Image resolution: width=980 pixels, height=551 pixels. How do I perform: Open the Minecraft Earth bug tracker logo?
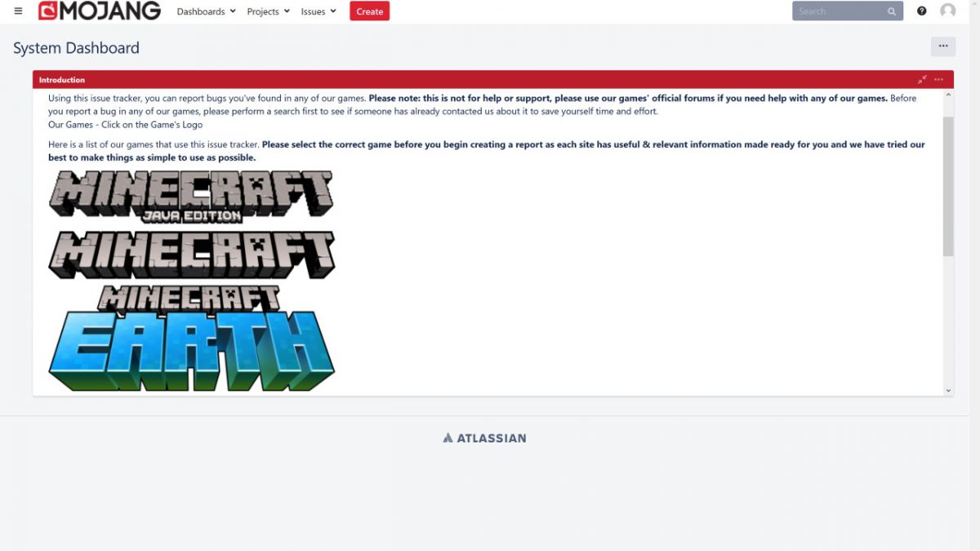pyautogui.click(x=192, y=339)
